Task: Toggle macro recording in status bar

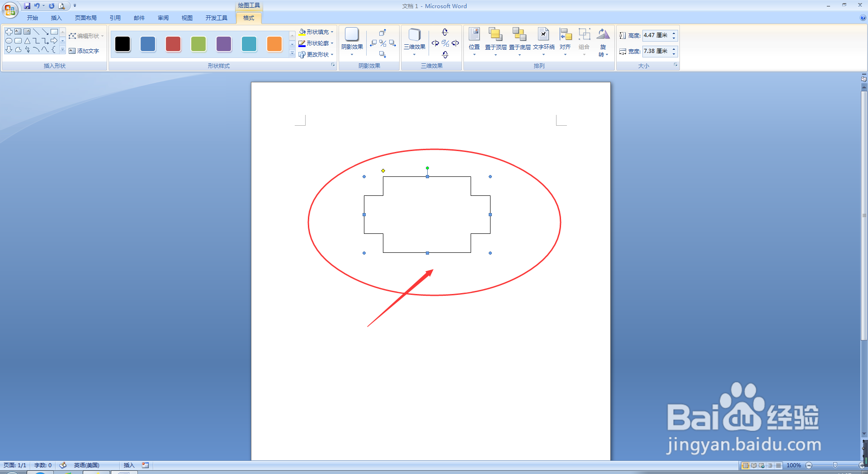Action: point(146,465)
